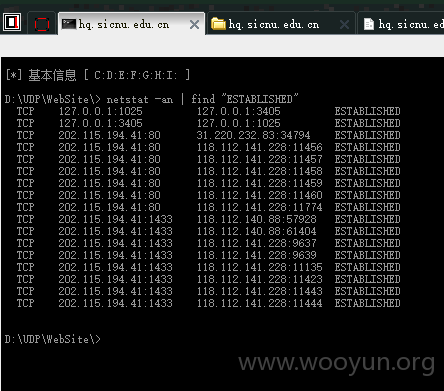Click remote address 118.112.141.228:11458

(259, 171)
